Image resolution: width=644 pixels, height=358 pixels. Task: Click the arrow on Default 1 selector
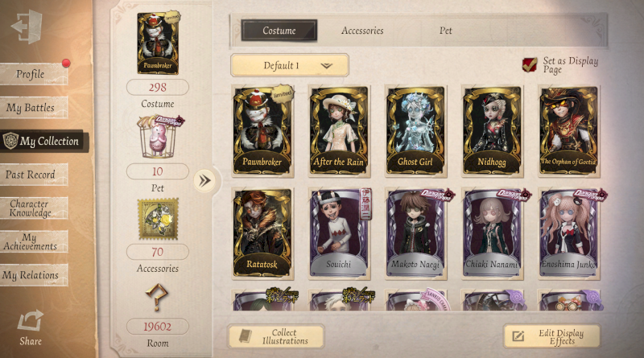(x=327, y=66)
